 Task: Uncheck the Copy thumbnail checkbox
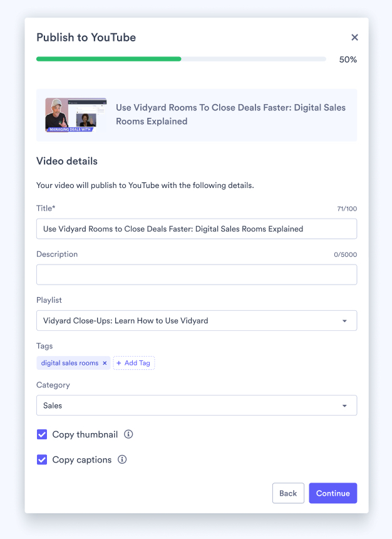pos(42,434)
